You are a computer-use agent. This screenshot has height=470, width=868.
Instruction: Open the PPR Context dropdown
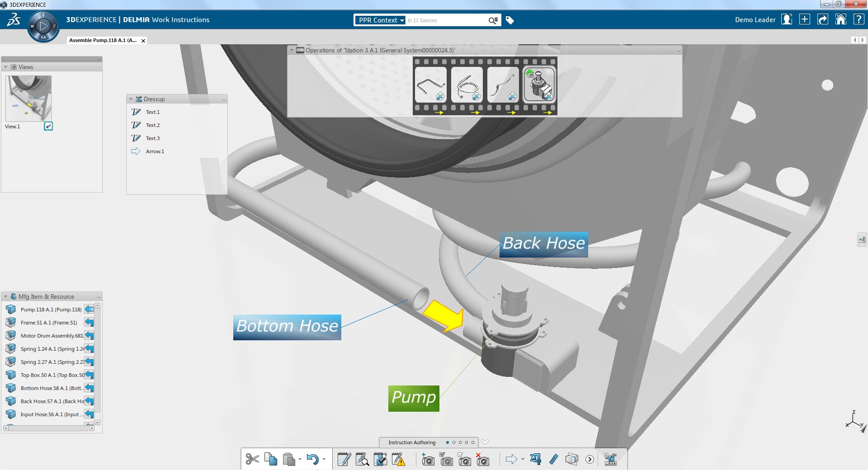[x=380, y=20]
